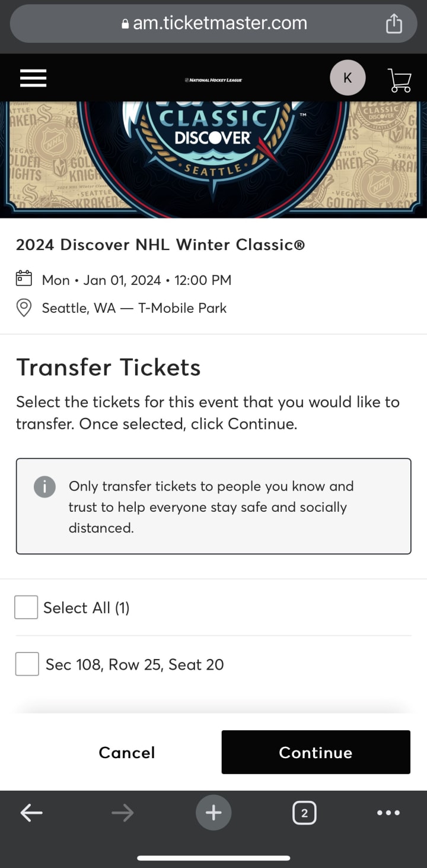Image resolution: width=427 pixels, height=868 pixels.
Task: Tap the location pin by T-Mobile Park
Action: [x=24, y=308]
